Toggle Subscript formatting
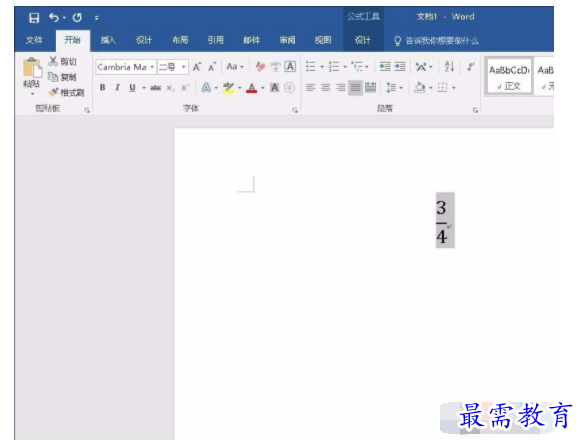Viewport: 581px width, 447px height. [x=170, y=88]
